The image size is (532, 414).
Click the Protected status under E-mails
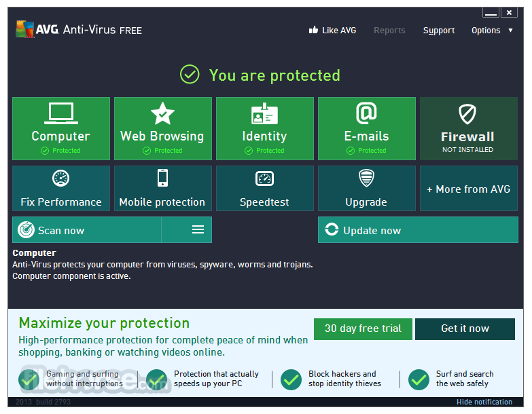click(366, 151)
